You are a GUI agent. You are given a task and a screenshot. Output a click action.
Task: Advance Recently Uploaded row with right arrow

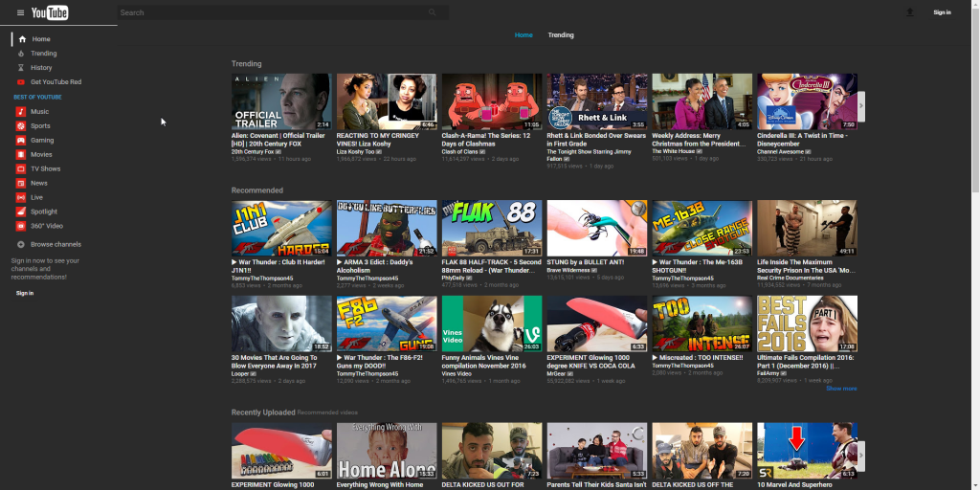[x=860, y=455]
